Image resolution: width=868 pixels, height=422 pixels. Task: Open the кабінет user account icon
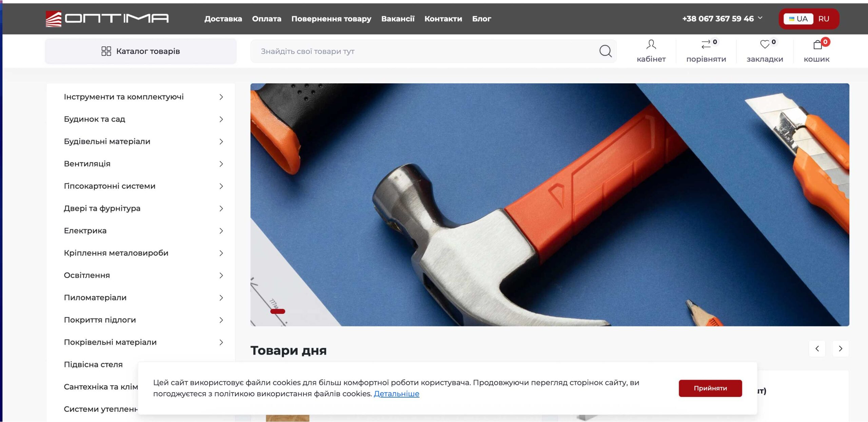click(651, 44)
